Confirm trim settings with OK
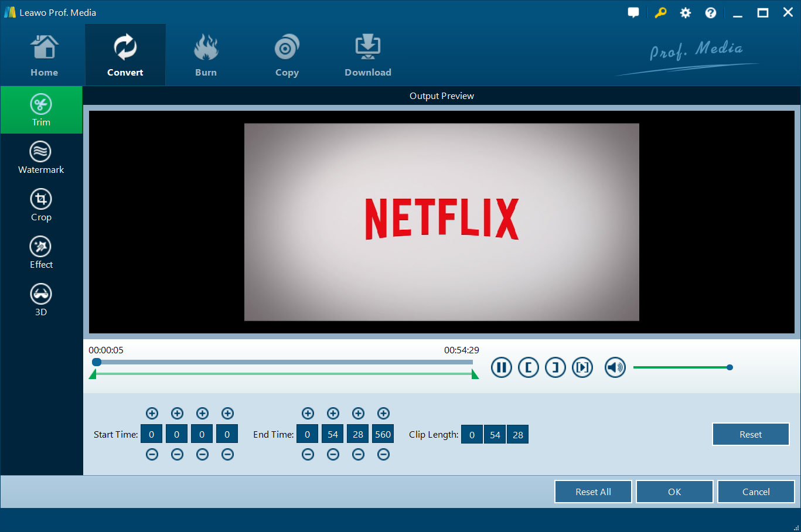The width and height of the screenshot is (801, 532). click(674, 492)
